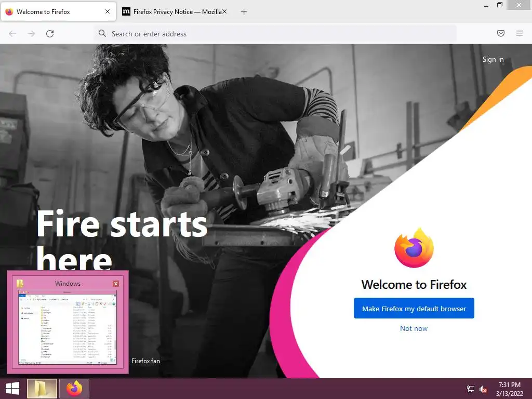The image size is (532, 399).
Task: Choose the Not now link
Action: 414,328
